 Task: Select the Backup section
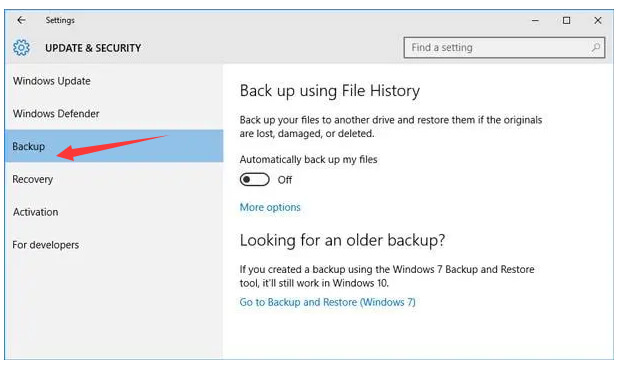[x=114, y=146]
